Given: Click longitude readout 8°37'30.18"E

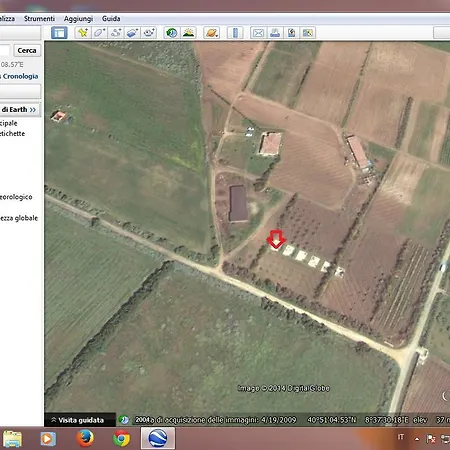Looking at the screenshot, I should [386, 420].
